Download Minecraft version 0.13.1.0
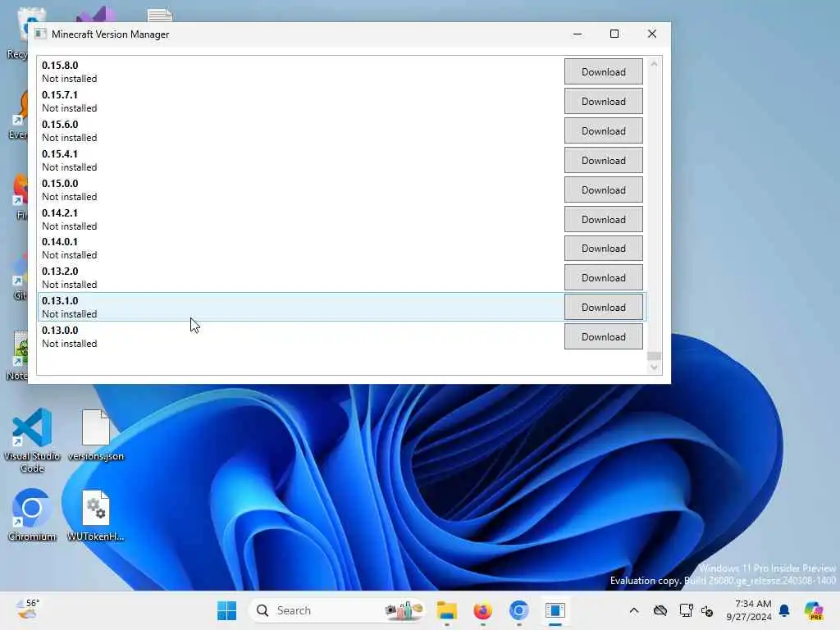The width and height of the screenshot is (840, 630). click(x=603, y=307)
